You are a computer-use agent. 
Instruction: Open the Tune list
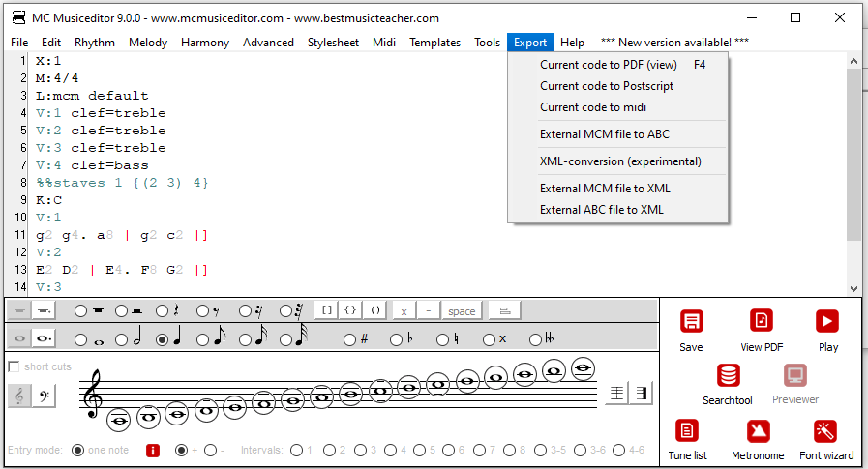(x=687, y=431)
